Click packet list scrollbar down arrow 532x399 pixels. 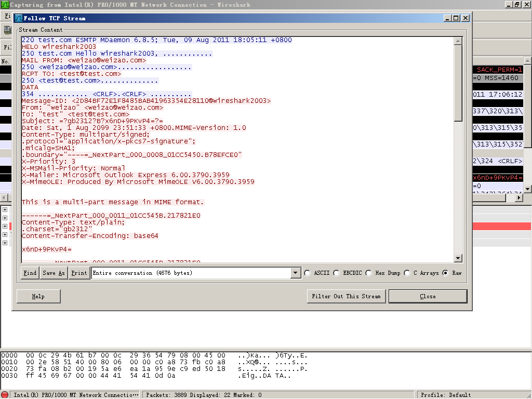pyautogui.click(x=528, y=189)
